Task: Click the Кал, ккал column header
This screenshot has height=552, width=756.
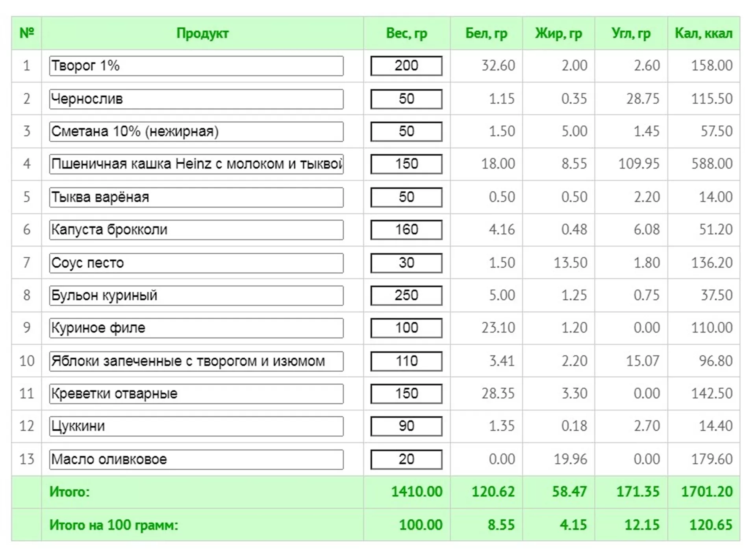Action: coord(703,33)
